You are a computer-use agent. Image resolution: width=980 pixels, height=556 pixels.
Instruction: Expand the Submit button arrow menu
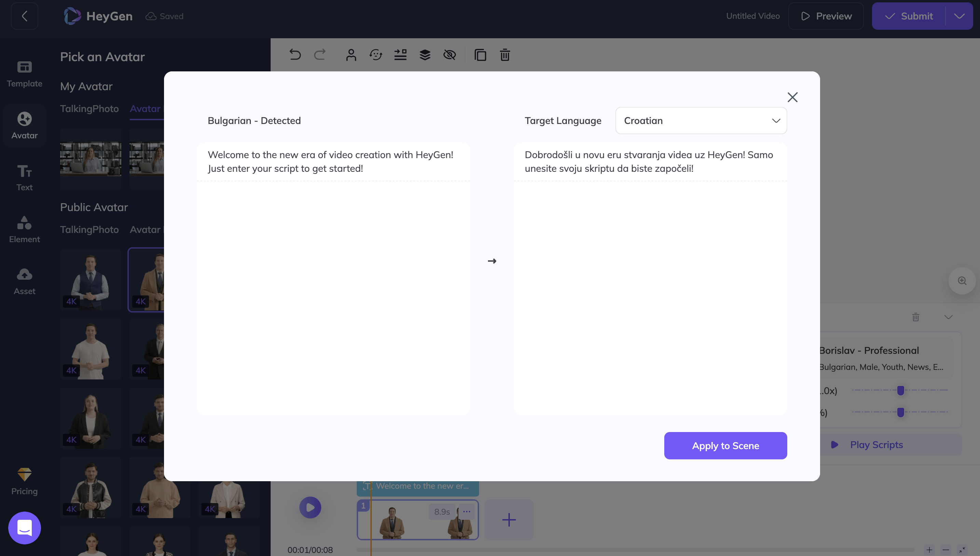[x=959, y=16]
